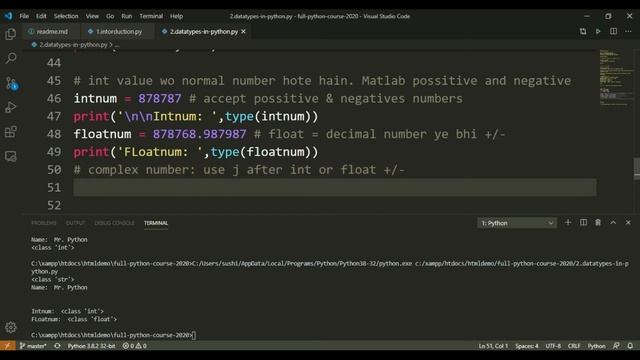The image size is (640, 360).
Task: Switch to the 1.intorduction.py tab
Action: [118, 31]
